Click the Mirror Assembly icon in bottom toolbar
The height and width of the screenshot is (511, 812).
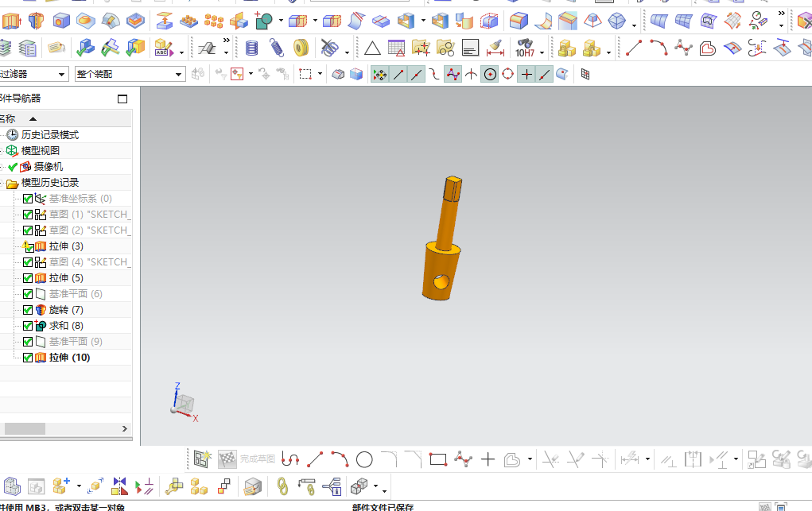[x=119, y=486]
